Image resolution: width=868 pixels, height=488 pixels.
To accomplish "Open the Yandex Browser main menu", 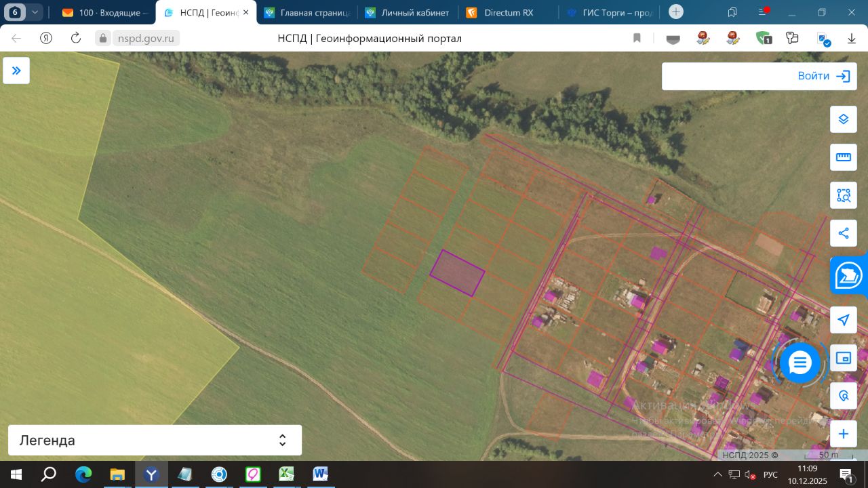I will coord(762,12).
